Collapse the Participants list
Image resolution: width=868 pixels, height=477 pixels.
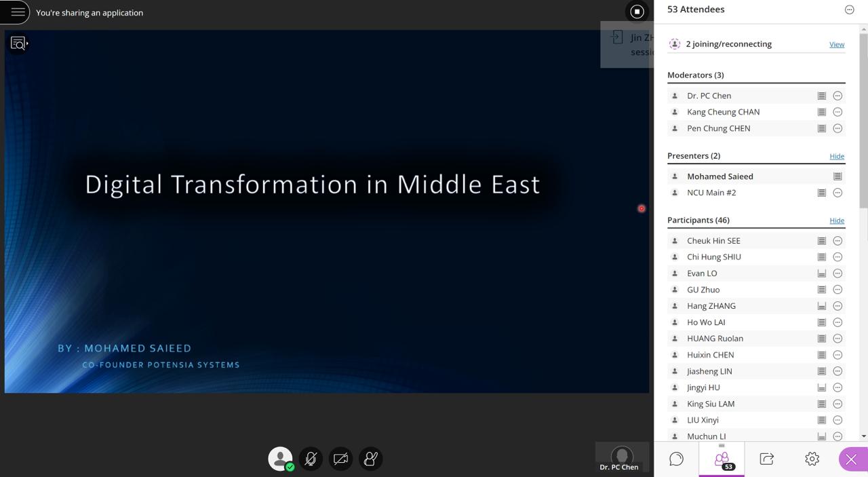[x=837, y=221]
